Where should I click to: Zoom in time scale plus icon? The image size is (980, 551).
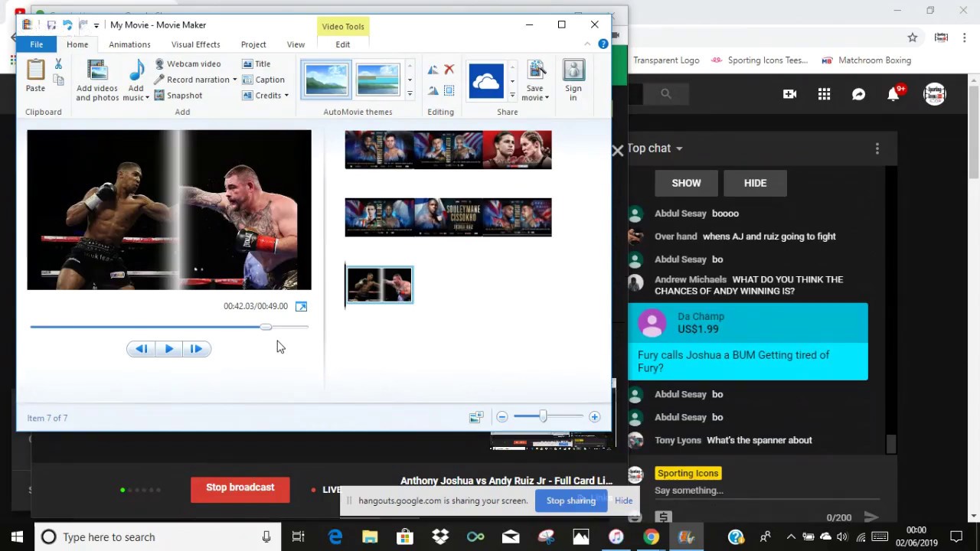point(595,417)
